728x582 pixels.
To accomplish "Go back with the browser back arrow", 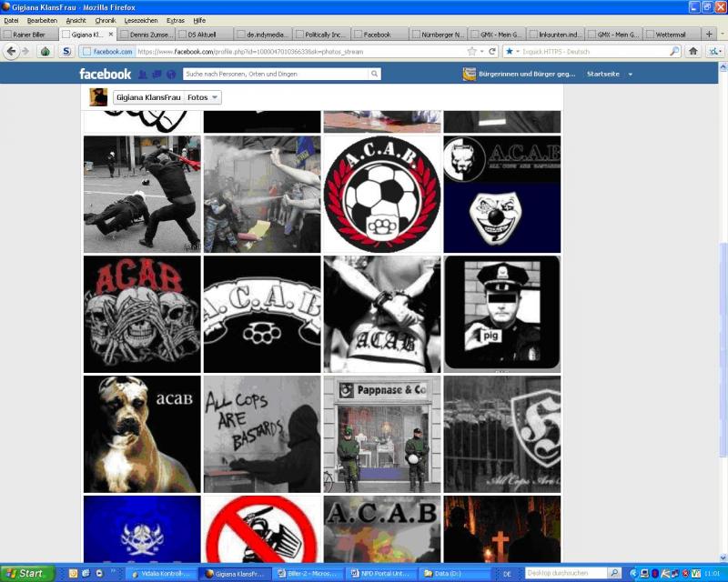I will tap(11, 51).
